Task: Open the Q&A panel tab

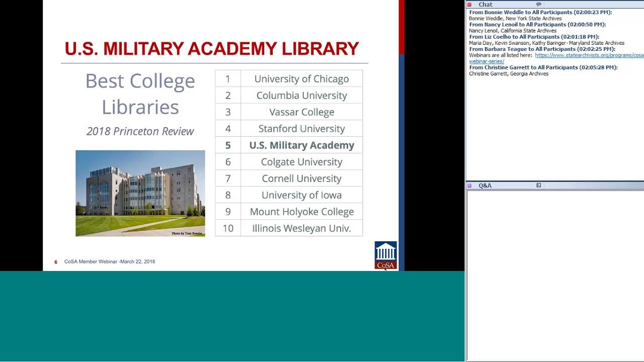Action: tap(485, 186)
